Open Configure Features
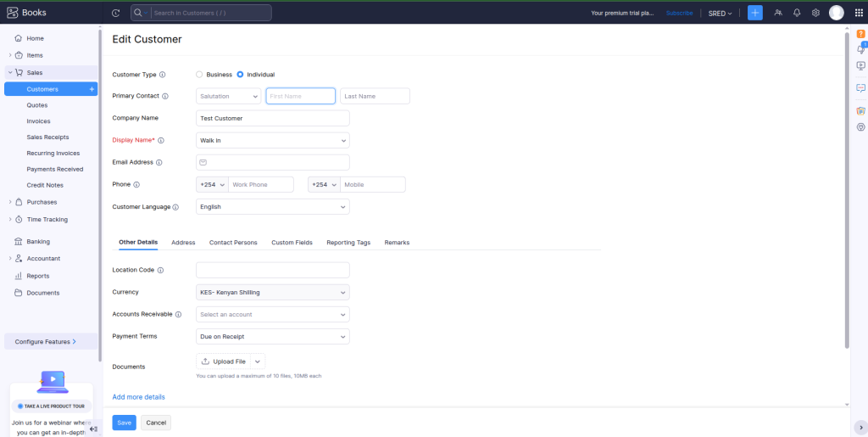This screenshot has width=868, height=437. pyautogui.click(x=51, y=342)
